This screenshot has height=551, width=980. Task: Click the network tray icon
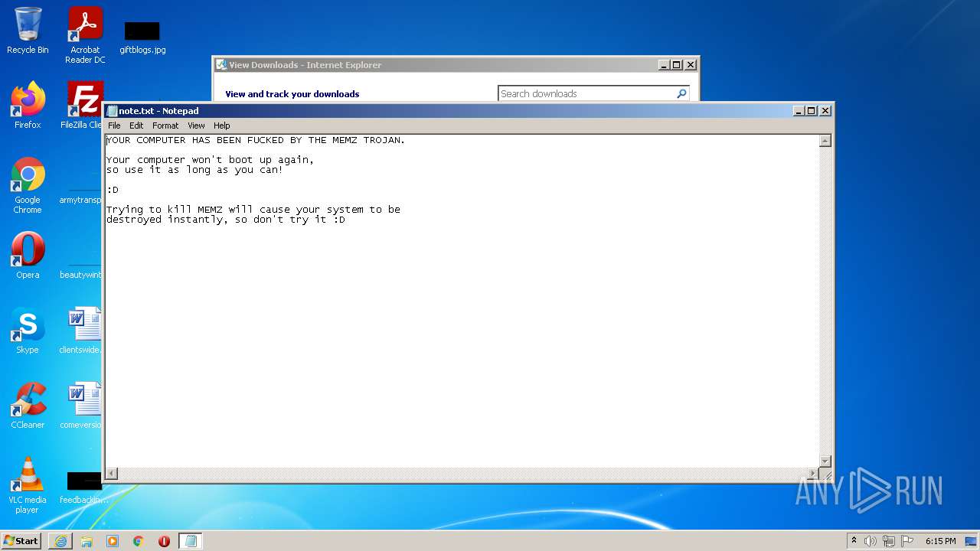[889, 541]
